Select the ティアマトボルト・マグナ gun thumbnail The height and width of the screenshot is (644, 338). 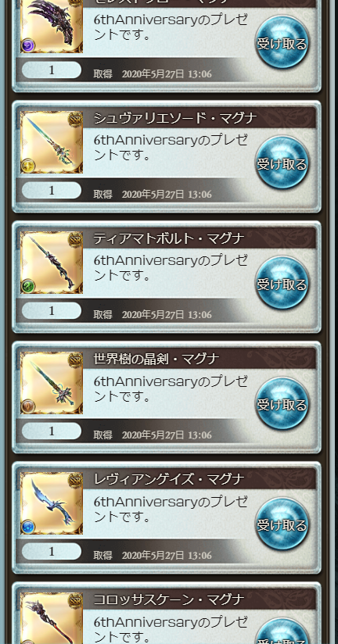[x=52, y=263]
